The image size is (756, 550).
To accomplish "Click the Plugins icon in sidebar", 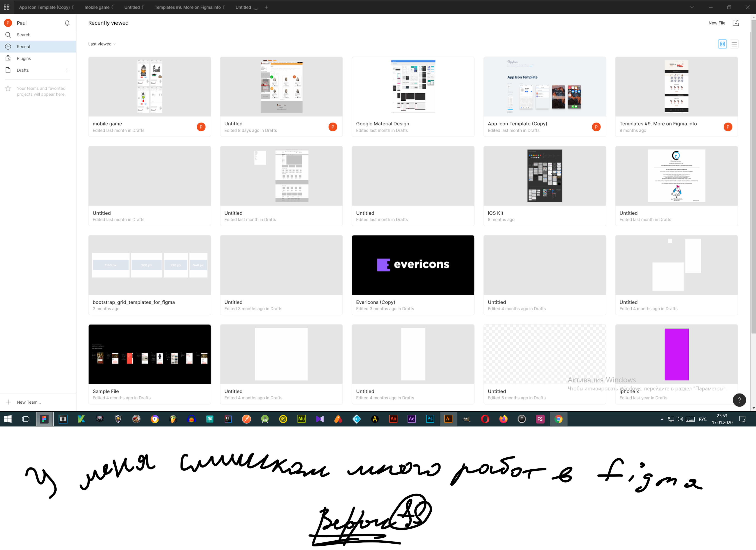I will coord(8,58).
